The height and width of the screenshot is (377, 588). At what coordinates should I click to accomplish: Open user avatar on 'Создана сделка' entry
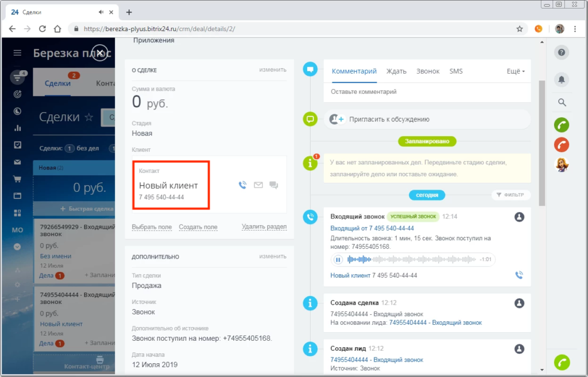point(519,303)
